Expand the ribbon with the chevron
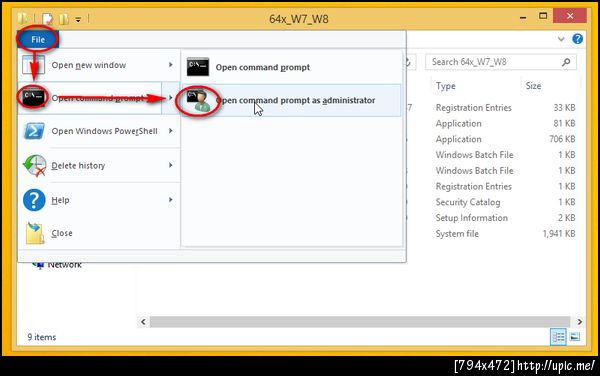This screenshot has height=376, width=600. pyautogui.click(x=561, y=39)
